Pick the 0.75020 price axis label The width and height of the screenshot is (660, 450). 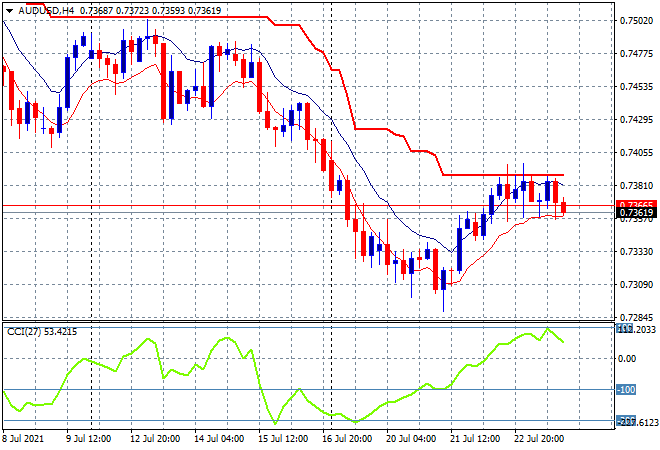tap(636, 21)
